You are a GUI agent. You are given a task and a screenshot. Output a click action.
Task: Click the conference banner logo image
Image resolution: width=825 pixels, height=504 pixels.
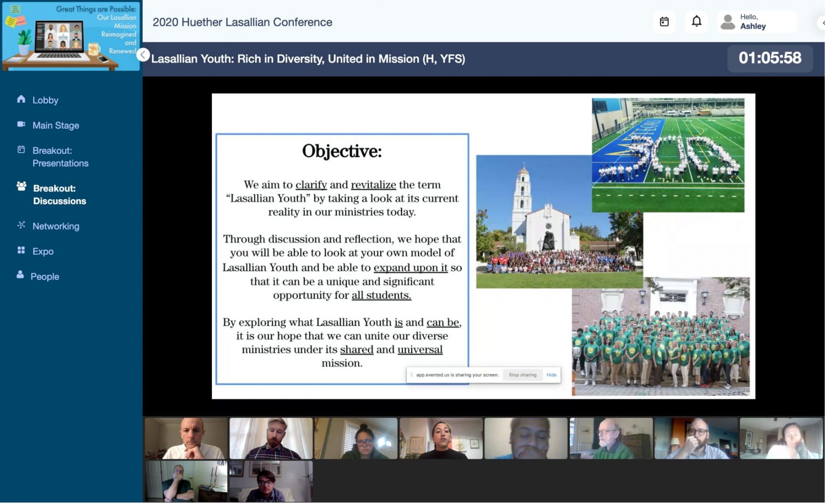[x=71, y=36]
